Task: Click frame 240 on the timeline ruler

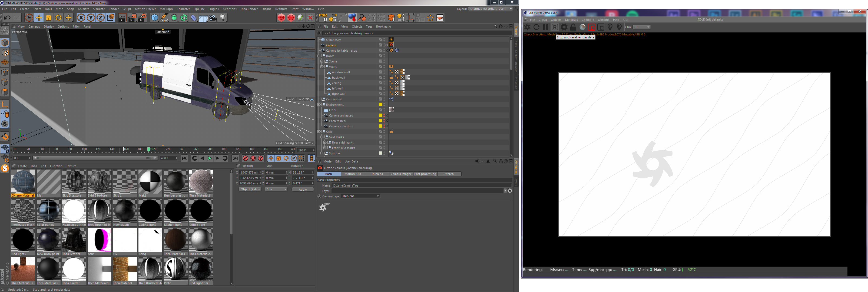Action: (182, 149)
